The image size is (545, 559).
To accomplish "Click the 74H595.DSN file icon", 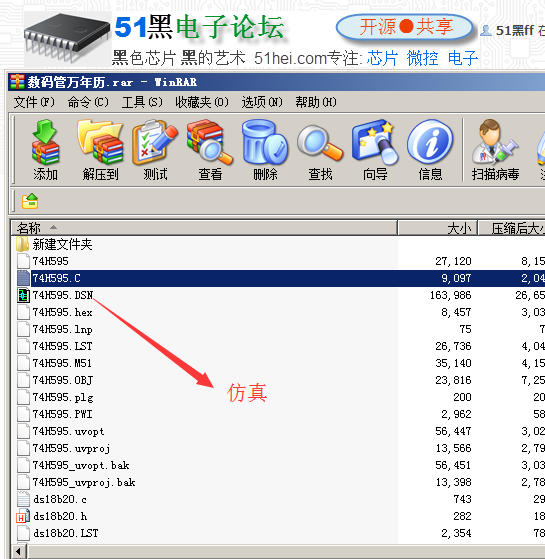I will coord(24,295).
